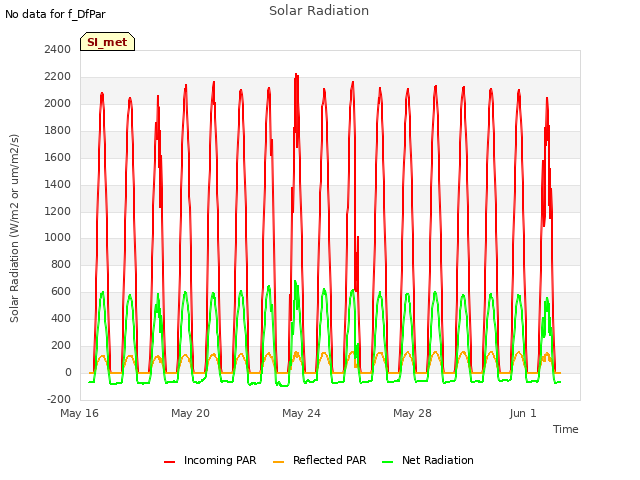This screenshot has width=640, height=480.
Task: Click the Solar Radiation chart title
Action: [319, 11]
